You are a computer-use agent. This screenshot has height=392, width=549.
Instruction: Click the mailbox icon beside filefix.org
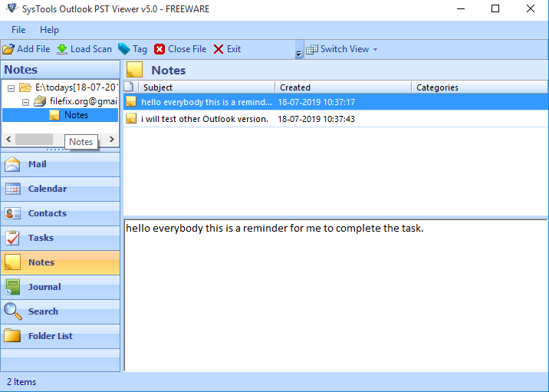[40, 101]
